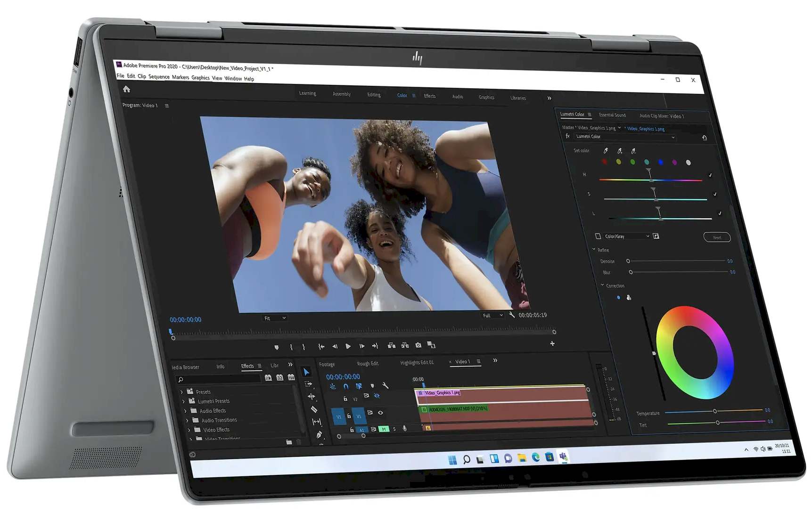Select the first Set color eyedropper
Viewport: 812px width, 513px height.
606,151
